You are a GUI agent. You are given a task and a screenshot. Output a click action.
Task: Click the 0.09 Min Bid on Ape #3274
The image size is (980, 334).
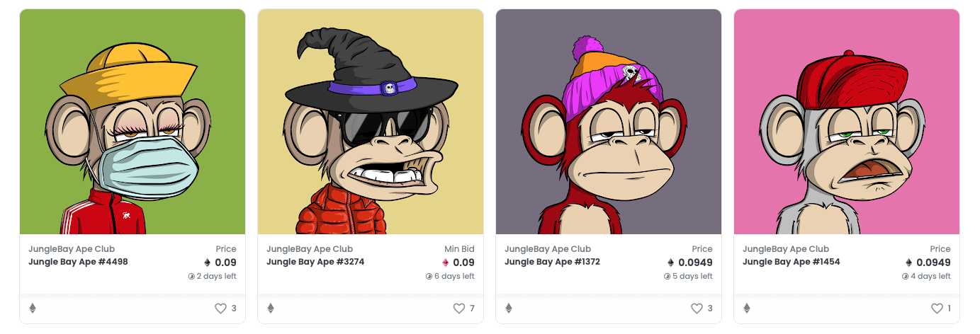pos(463,263)
